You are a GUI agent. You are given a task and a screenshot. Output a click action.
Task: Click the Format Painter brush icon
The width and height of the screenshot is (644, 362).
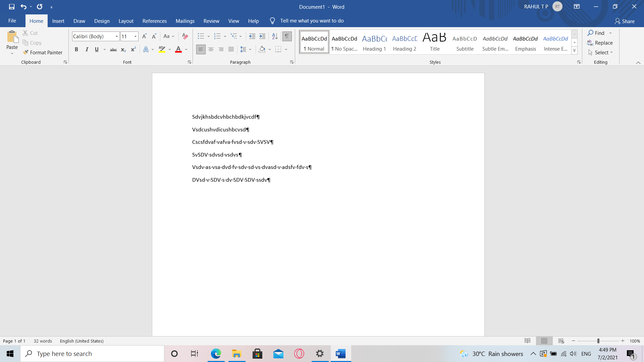coord(25,52)
